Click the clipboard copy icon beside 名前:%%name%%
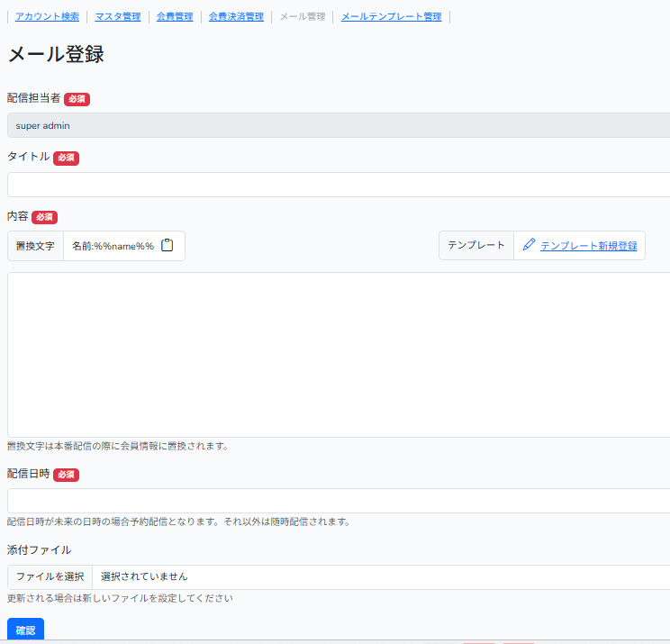Image resolution: width=670 pixels, height=644 pixels. click(167, 246)
